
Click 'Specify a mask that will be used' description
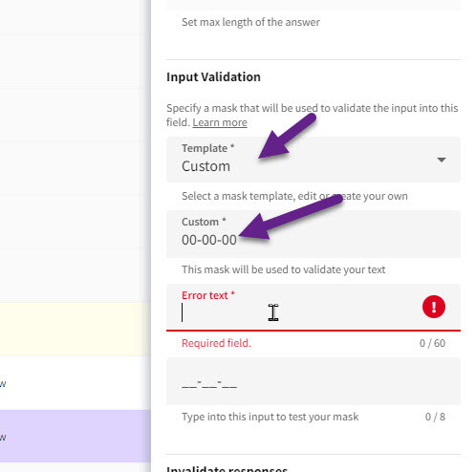point(313,115)
